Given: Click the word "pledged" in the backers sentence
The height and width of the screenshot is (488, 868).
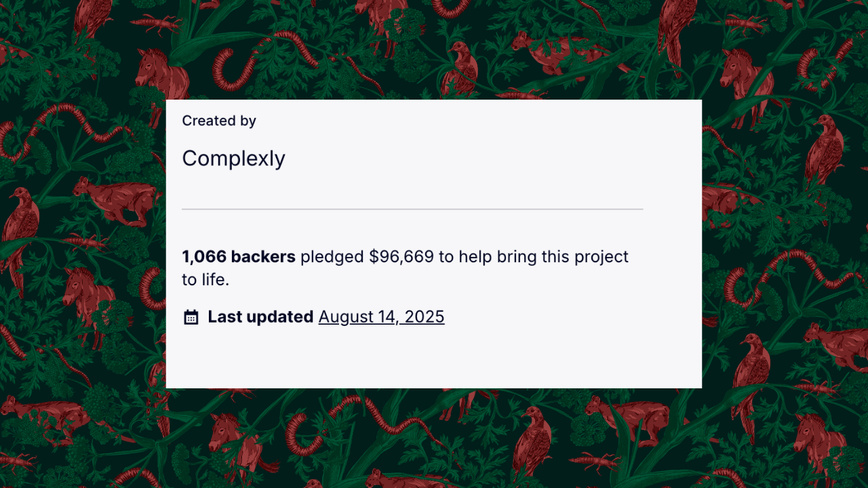Looking at the screenshot, I should click(332, 257).
